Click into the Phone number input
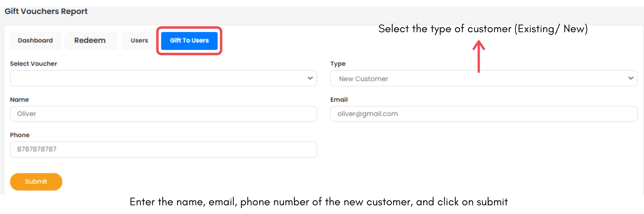Viewport: 644px width, 214px height. [x=163, y=149]
